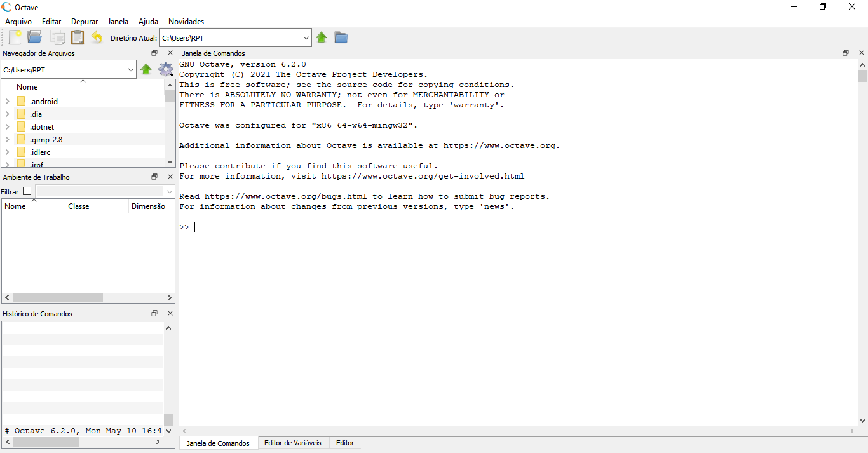Sort workspace by Nome column header

[33, 206]
